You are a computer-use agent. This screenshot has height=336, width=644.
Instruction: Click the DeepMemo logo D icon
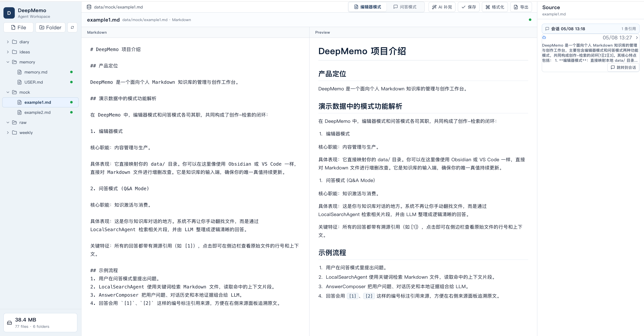click(9, 13)
